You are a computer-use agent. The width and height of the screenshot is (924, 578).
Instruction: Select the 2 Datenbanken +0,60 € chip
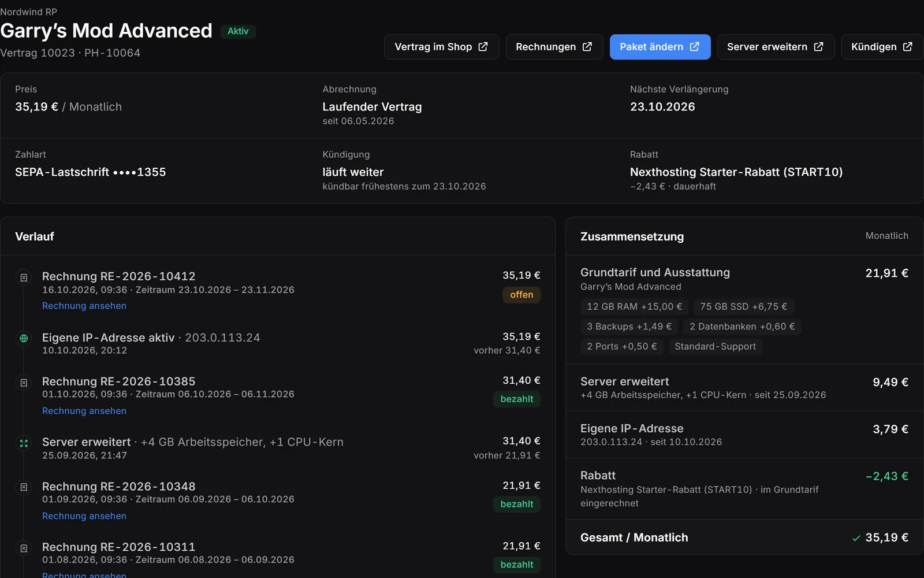point(742,327)
